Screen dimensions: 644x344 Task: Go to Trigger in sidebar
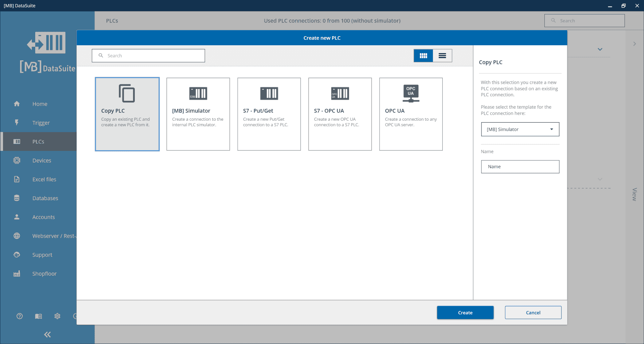pyautogui.click(x=41, y=123)
